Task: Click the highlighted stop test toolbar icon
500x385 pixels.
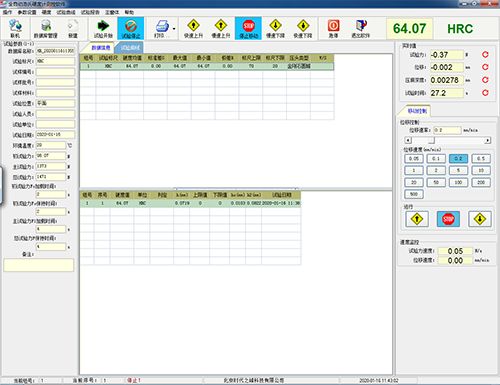Action: (x=131, y=28)
